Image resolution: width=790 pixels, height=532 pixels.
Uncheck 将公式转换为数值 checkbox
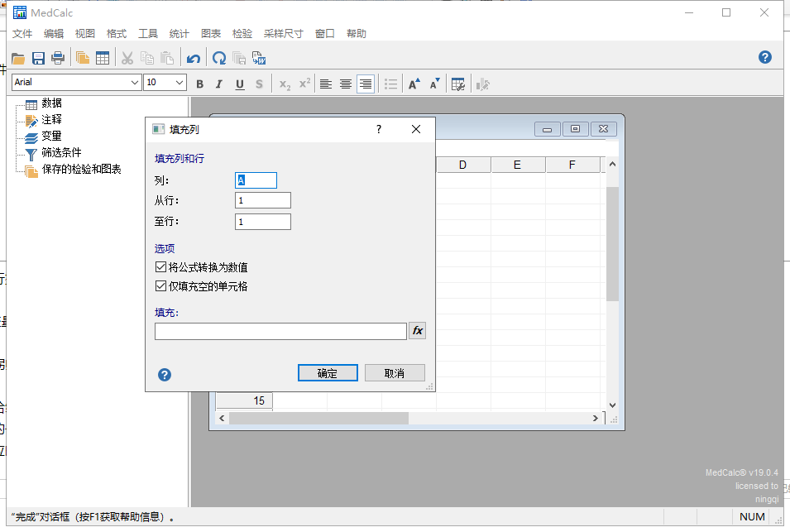(x=160, y=267)
